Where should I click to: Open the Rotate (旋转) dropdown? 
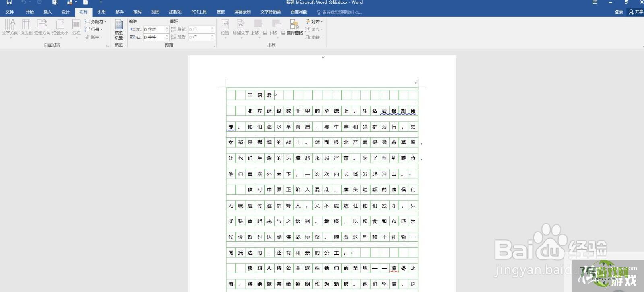tap(314, 37)
